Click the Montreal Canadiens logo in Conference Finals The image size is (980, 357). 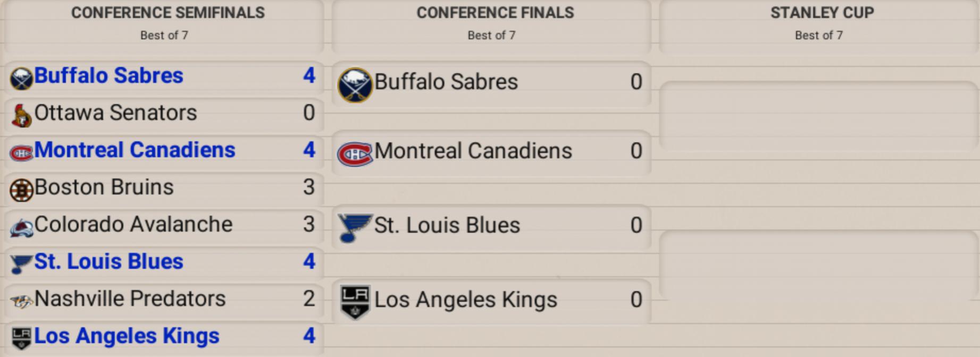355,154
